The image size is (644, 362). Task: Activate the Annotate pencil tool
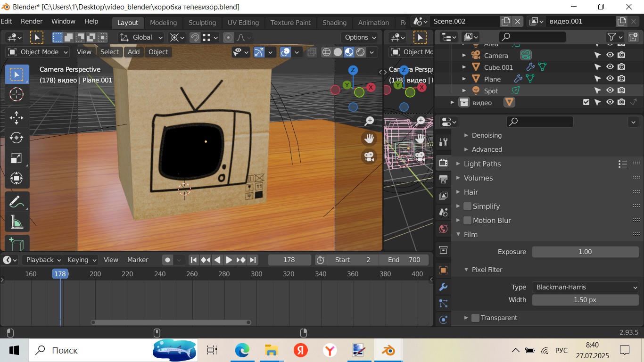click(17, 202)
